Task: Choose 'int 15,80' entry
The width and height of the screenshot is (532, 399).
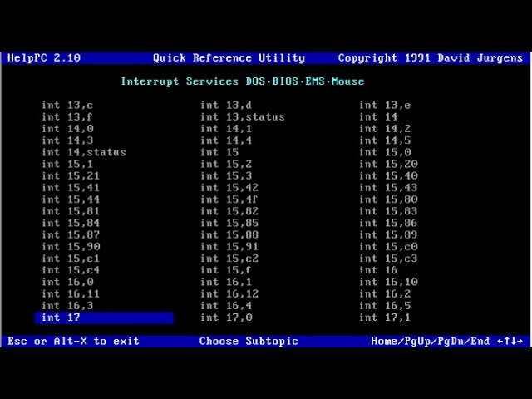Action: click(388, 199)
